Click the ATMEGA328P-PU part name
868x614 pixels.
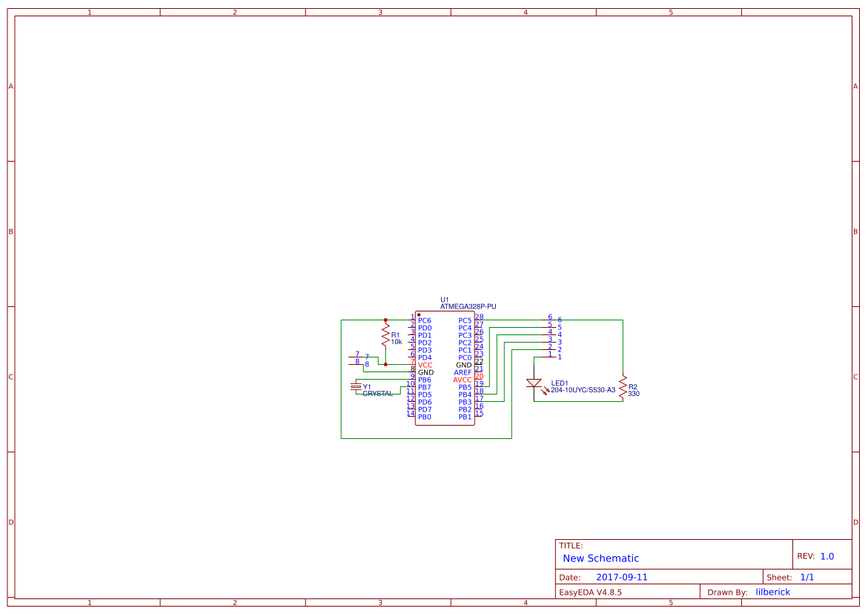pos(468,306)
